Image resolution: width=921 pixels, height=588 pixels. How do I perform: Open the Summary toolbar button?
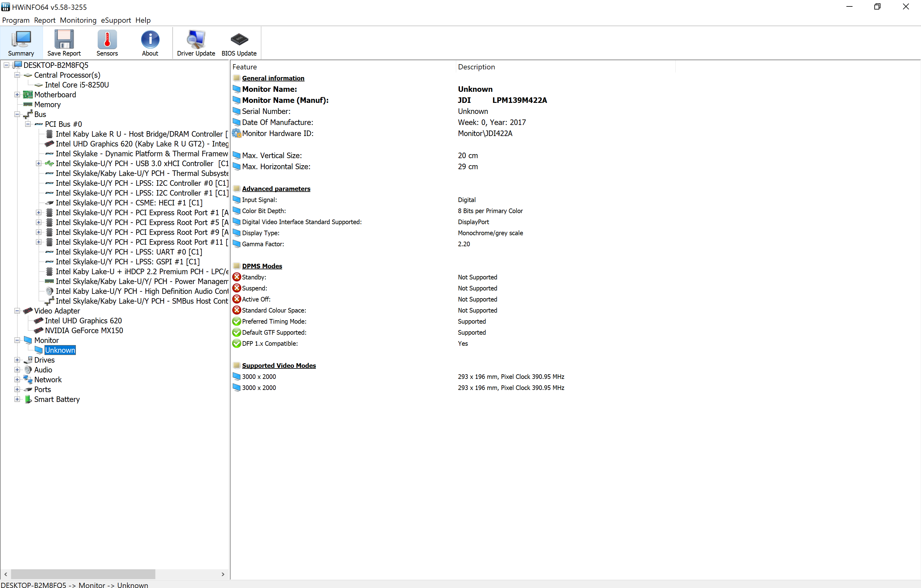(21, 43)
